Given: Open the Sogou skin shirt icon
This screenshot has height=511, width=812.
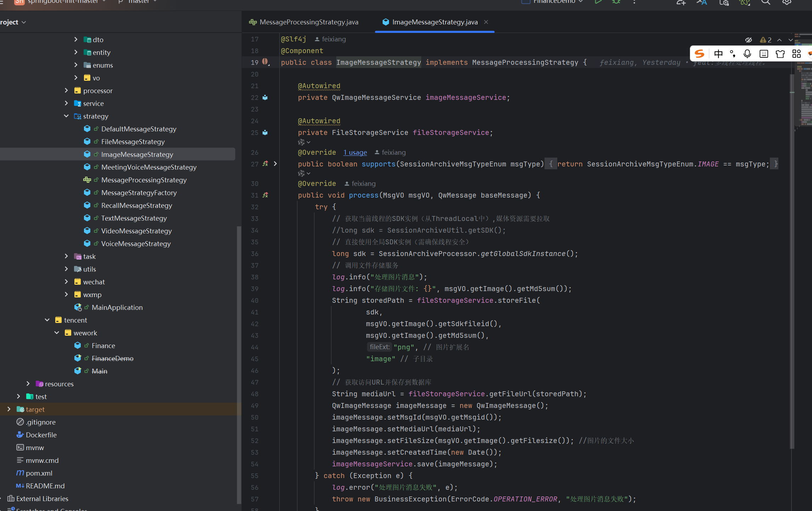Looking at the screenshot, I should (780, 54).
